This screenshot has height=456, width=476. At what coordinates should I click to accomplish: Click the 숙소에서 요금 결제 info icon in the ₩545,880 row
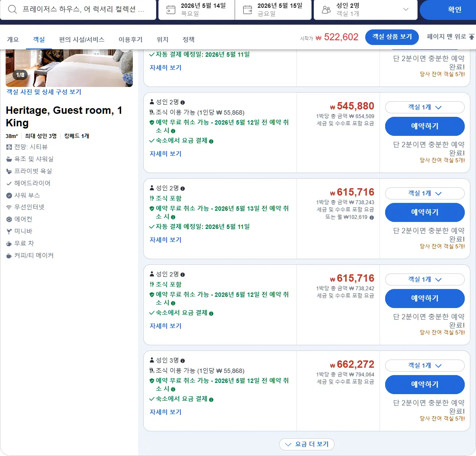coord(211,141)
